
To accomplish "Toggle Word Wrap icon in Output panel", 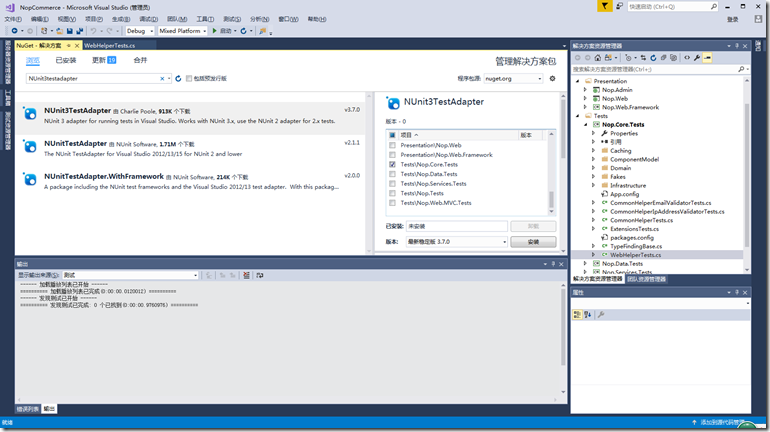I will pos(260,275).
